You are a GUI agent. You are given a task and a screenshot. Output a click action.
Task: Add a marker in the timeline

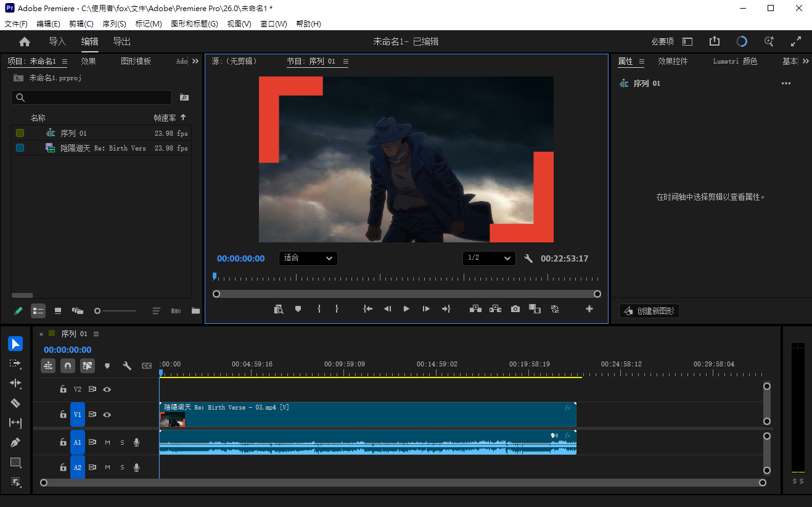coord(107,366)
